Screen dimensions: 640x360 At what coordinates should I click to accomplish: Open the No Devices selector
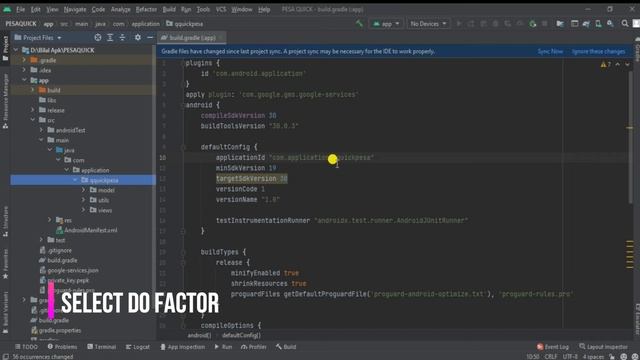pos(428,24)
